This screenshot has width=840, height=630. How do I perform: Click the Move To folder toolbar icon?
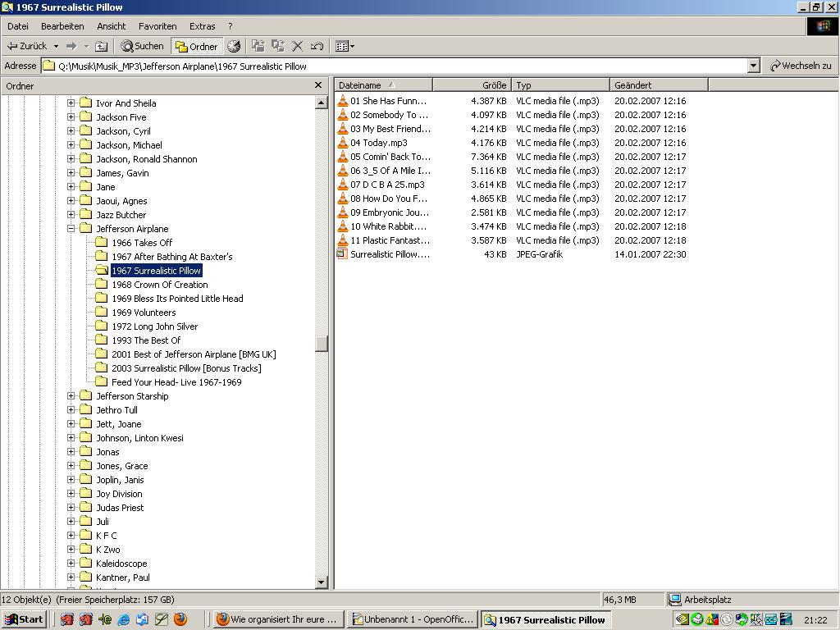click(x=258, y=47)
